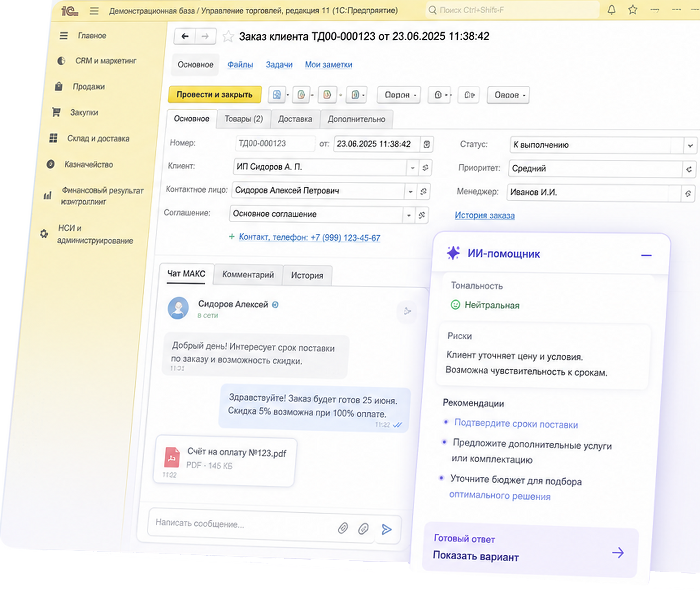Screen dimensions: 700x591
Task: Open the Клиент dropdown arrow
Action: [x=413, y=167]
